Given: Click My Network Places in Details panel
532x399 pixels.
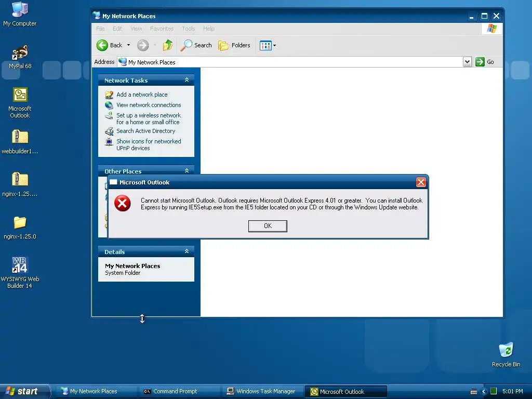Looking at the screenshot, I should point(132,266).
